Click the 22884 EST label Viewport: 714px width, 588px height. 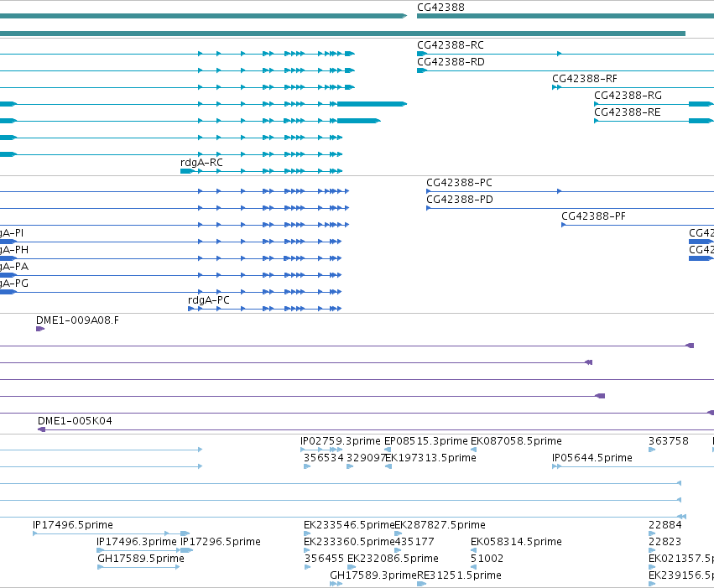(x=664, y=525)
